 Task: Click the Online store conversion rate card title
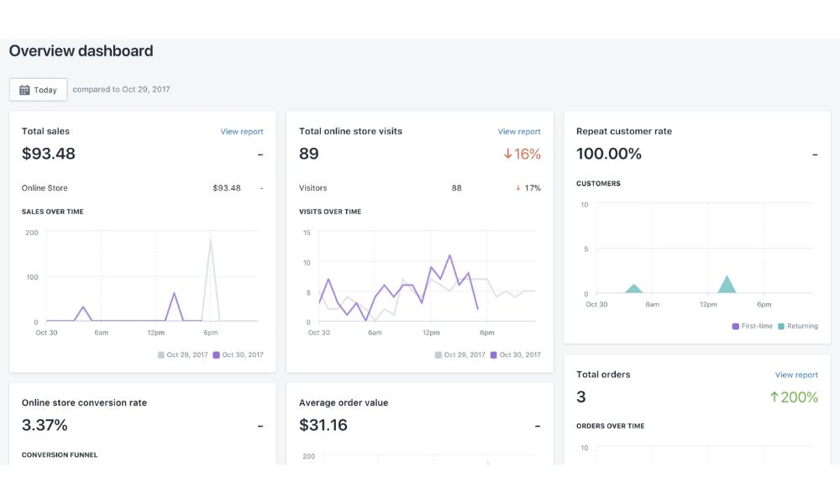coord(84,403)
